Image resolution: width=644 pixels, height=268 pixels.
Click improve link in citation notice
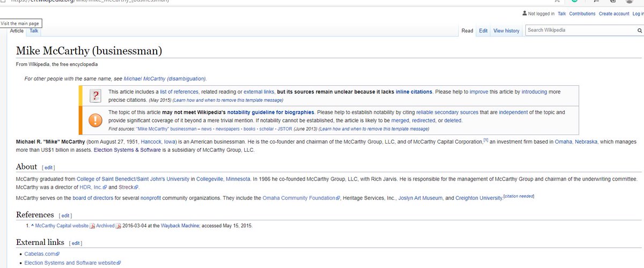(479, 92)
